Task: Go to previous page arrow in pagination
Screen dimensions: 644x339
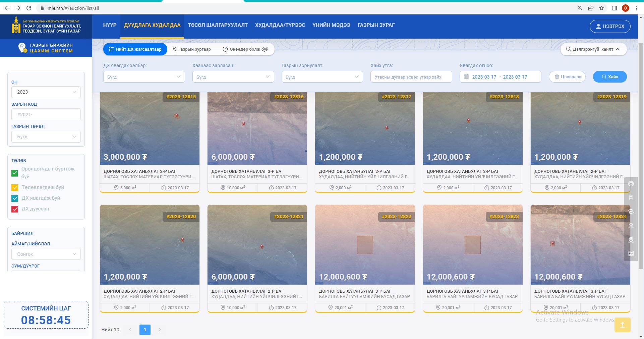Action: 130,330
